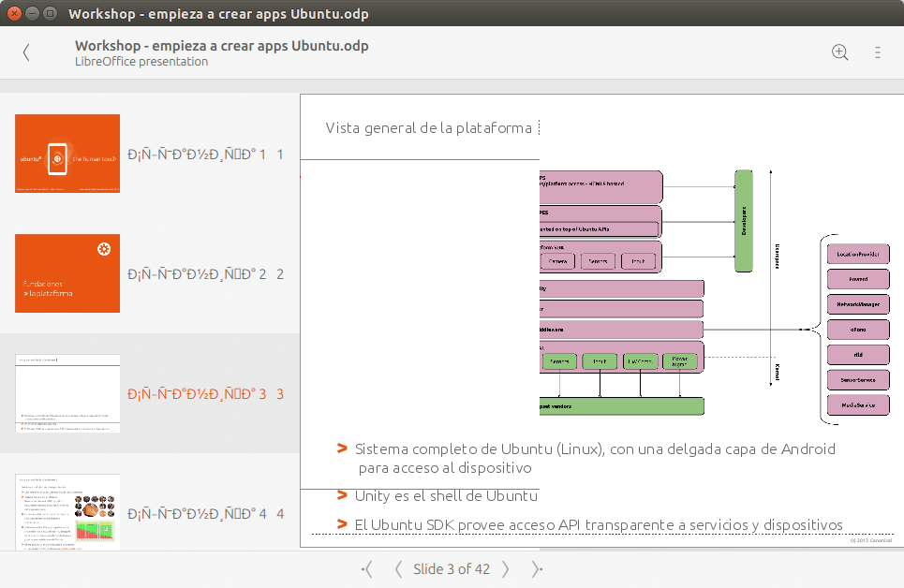Go to the previous slide
This screenshot has height=588, width=904.
(398, 569)
